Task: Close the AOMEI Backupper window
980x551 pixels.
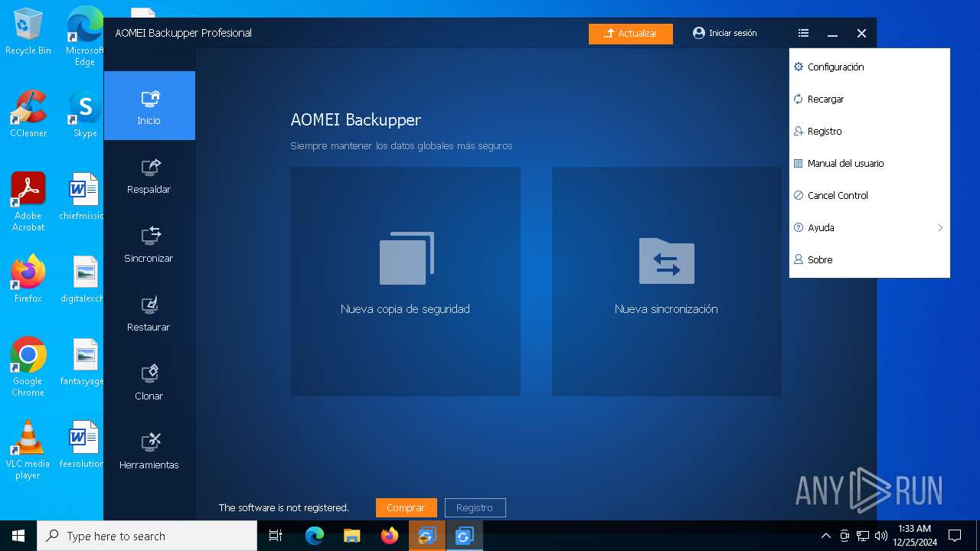Action: point(861,34)
